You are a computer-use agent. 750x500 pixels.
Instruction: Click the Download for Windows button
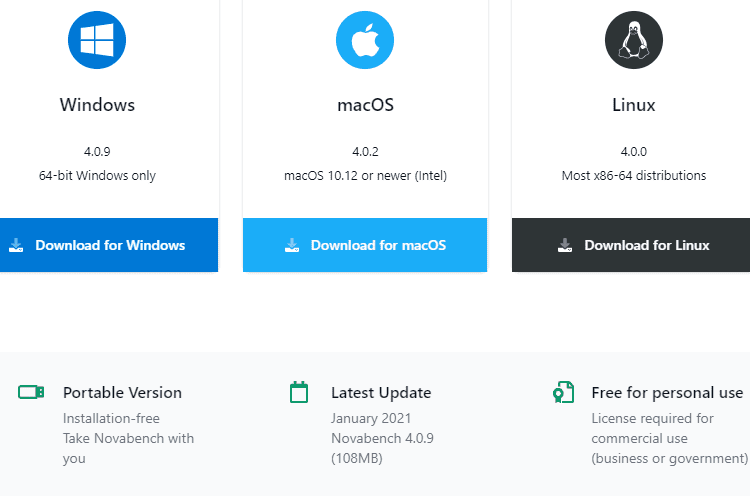[109, 245]
